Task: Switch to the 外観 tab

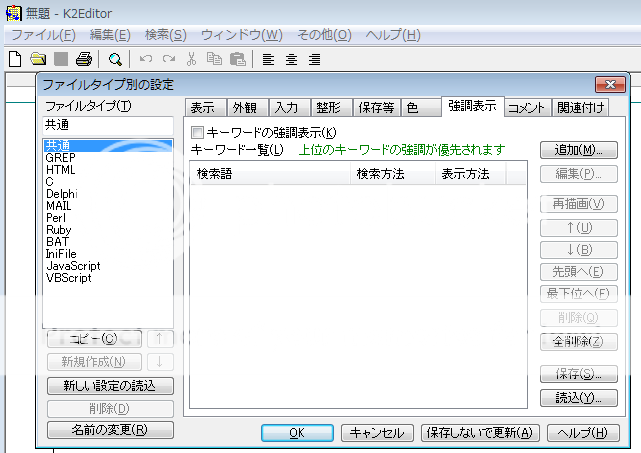Action: click(x=247, y=108)
